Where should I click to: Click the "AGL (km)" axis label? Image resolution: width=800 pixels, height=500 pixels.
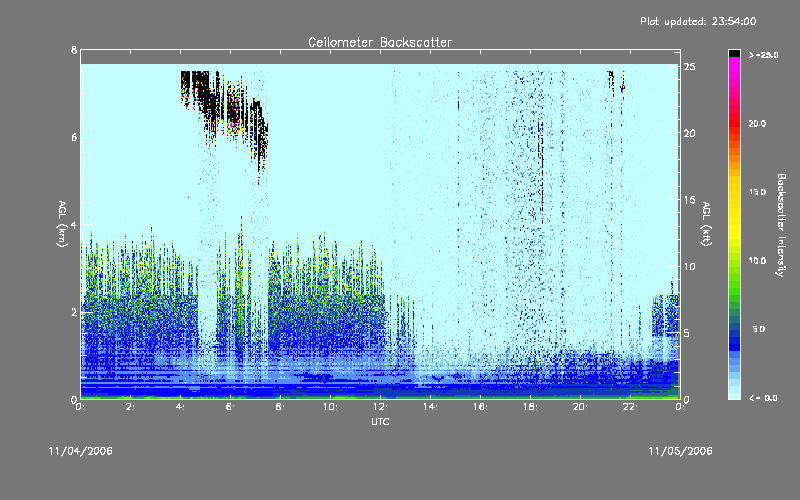[62, 224]
